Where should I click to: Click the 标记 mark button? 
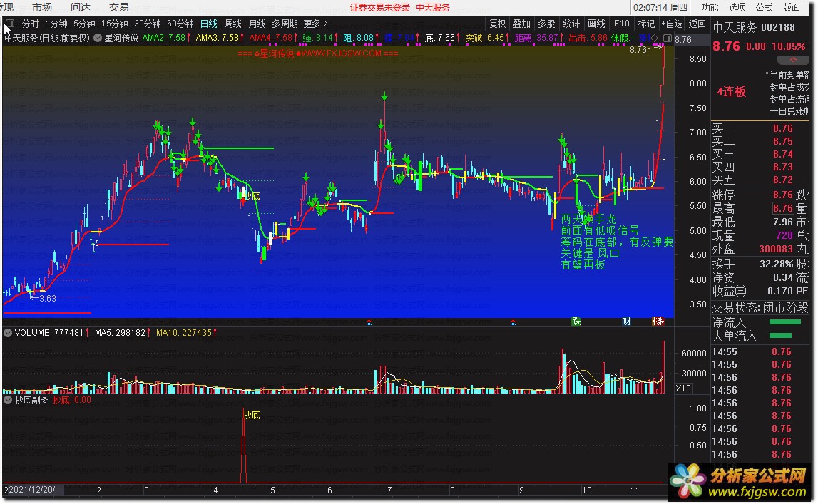pos(646,24)
